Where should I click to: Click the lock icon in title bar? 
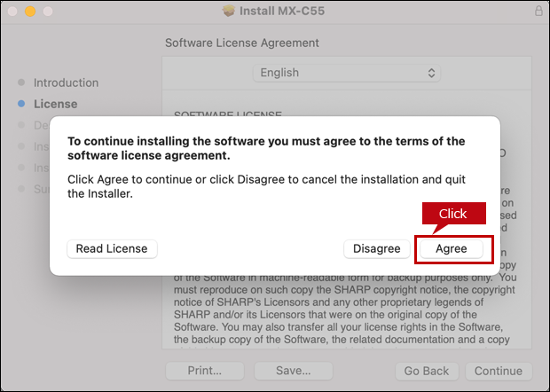(x=538, y=11)
